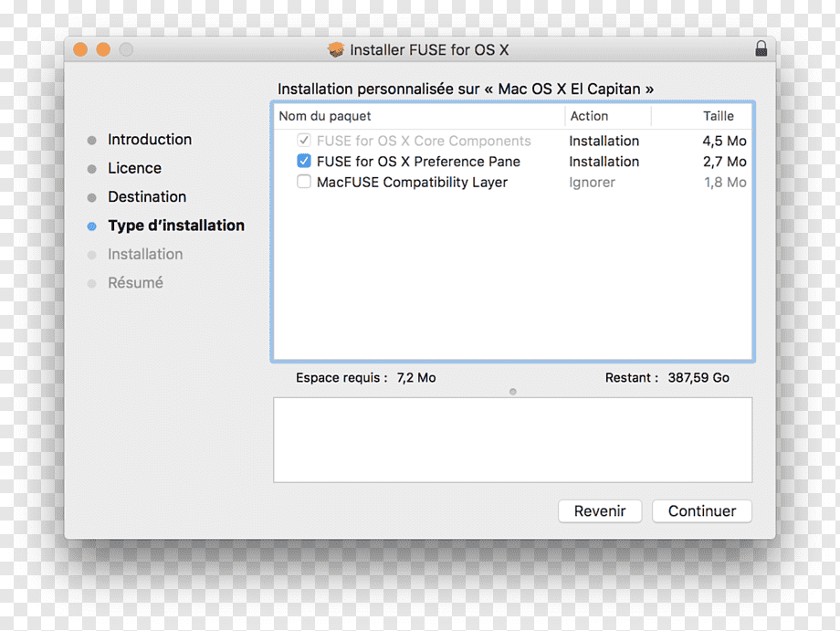Click the split divider handle below Espace requis
The image size is (840, 631).
(x=513, y=392)
